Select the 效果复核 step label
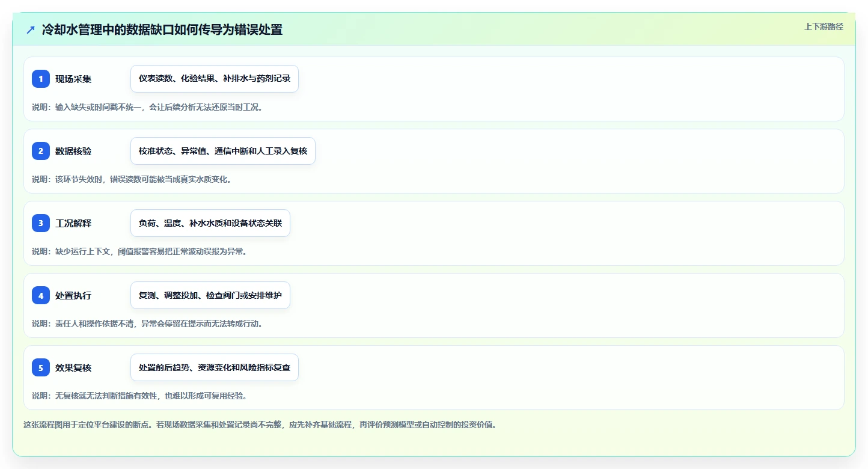 point(73,367)
